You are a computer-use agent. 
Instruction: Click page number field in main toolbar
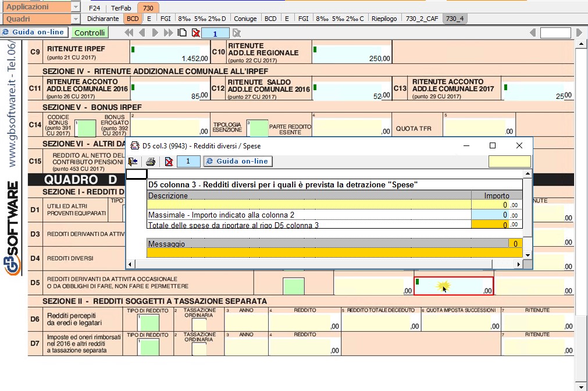pyautogui.click(x=215, y=33)
